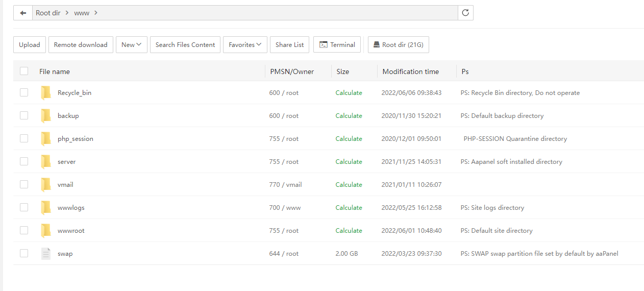Click the chevron after www in path

96,13
